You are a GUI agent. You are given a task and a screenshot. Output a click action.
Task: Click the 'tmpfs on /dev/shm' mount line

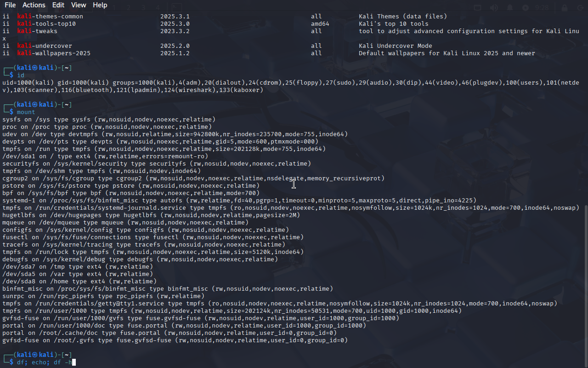102,171
